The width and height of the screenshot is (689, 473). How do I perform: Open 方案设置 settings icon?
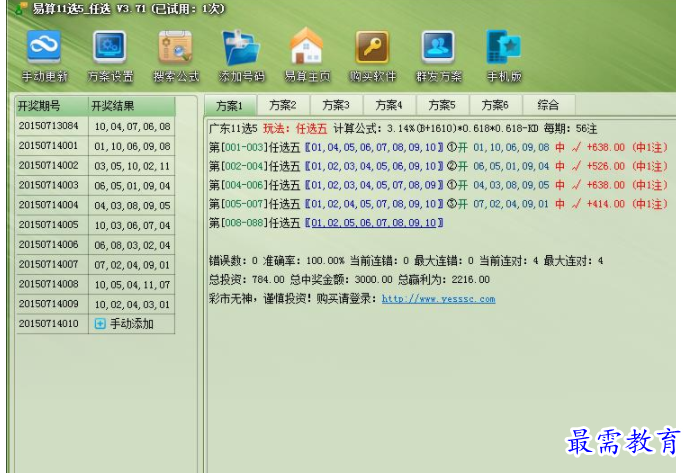pos(109,46)
